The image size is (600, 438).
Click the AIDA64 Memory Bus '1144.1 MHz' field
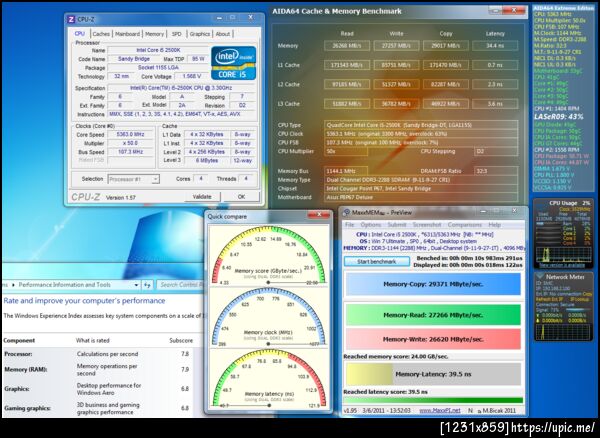346,171
